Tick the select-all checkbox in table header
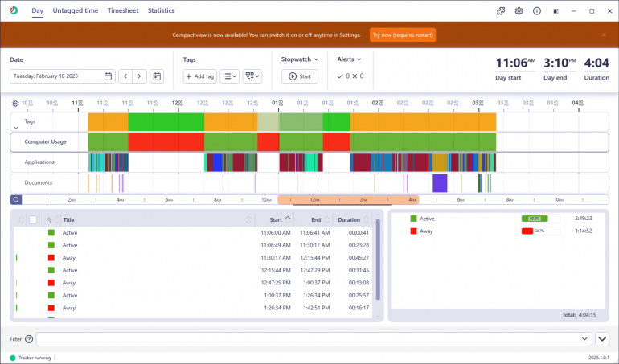Viewport: 619px width, 364px height. tap(33, 219)
